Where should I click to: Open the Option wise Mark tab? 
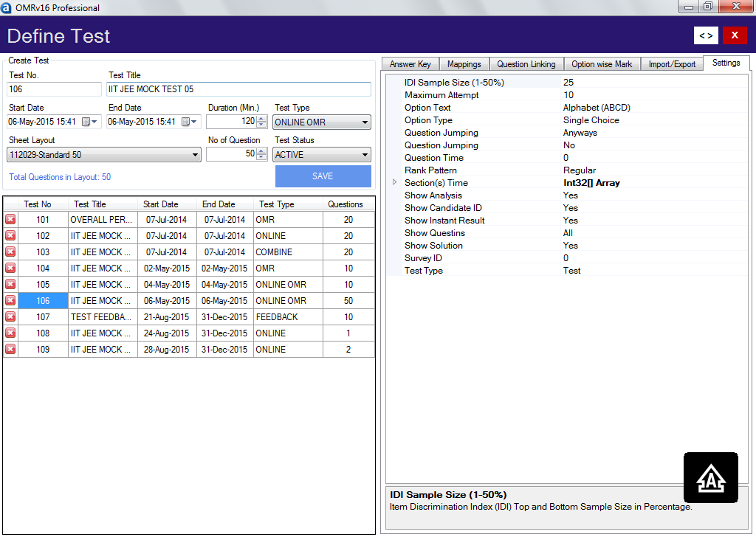click(602, 64)
